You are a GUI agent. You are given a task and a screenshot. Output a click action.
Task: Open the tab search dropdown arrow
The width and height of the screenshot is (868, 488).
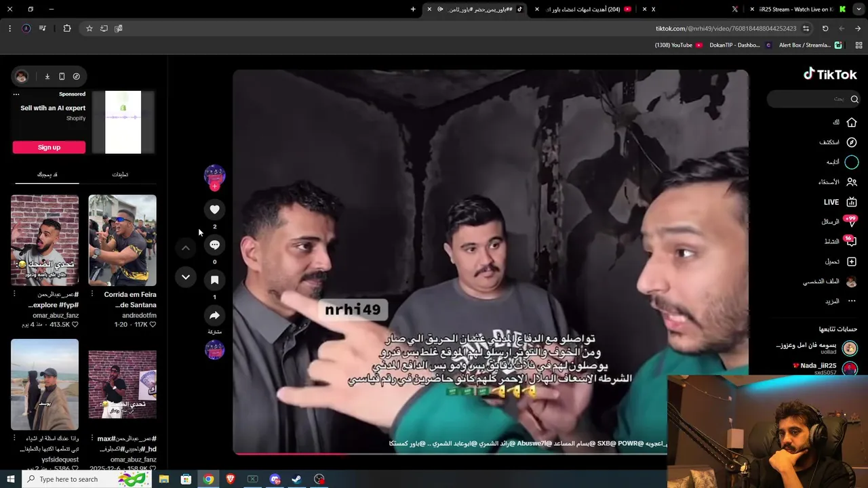(858, 9)
